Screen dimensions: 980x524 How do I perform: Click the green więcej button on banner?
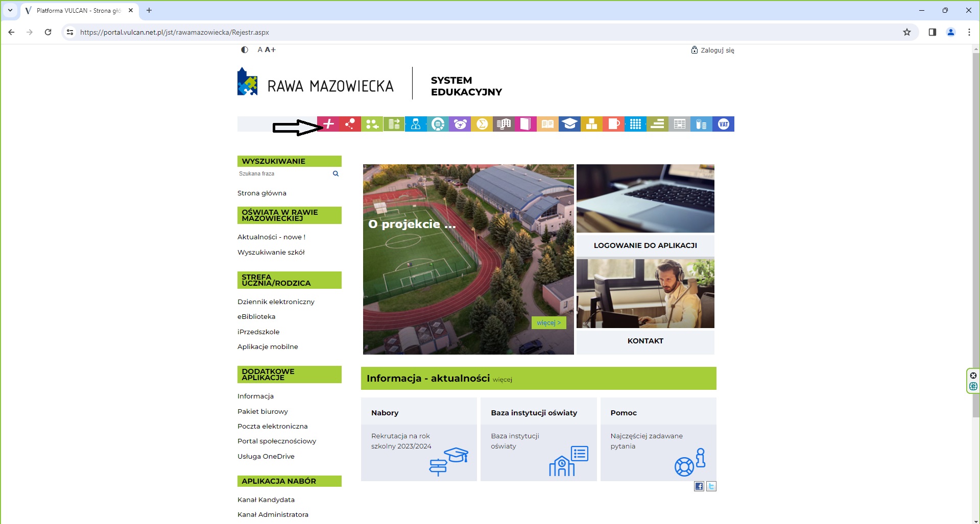548,322
